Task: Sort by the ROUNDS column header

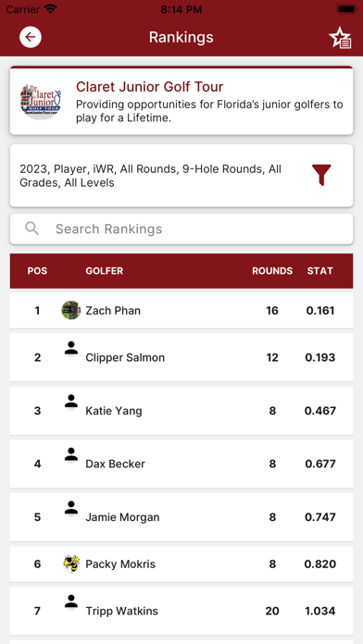Action: click(272, 271)
